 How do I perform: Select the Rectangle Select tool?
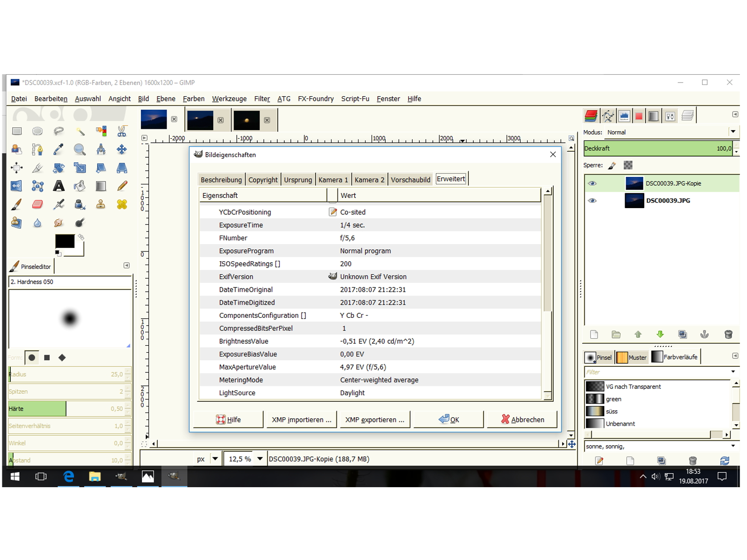click(x=17, y=131)
